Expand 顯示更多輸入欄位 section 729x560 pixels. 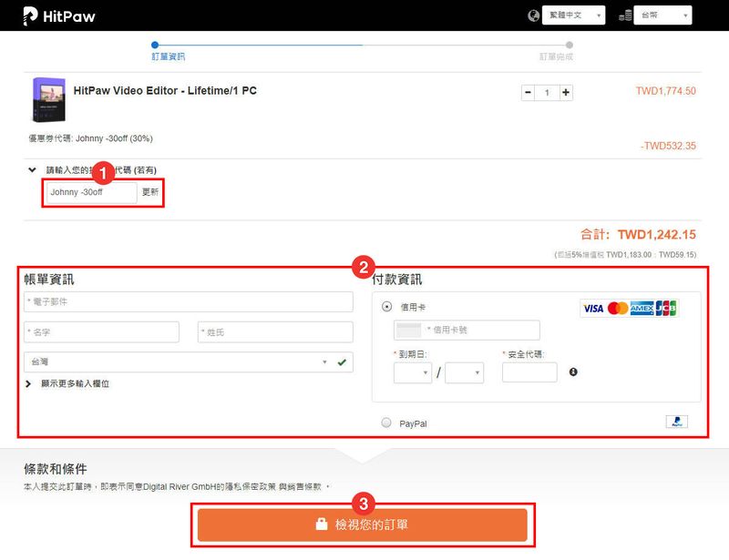[x=67, y=384]
